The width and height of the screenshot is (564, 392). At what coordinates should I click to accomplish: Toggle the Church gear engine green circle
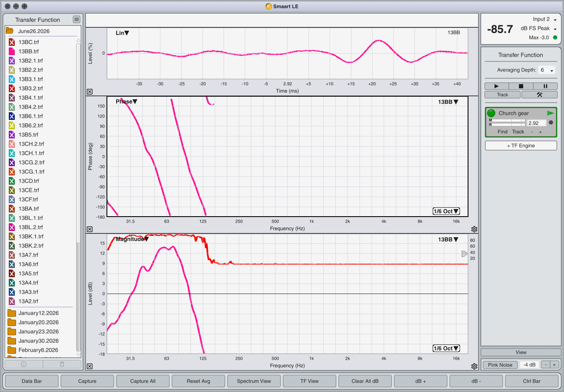[491, 113]
